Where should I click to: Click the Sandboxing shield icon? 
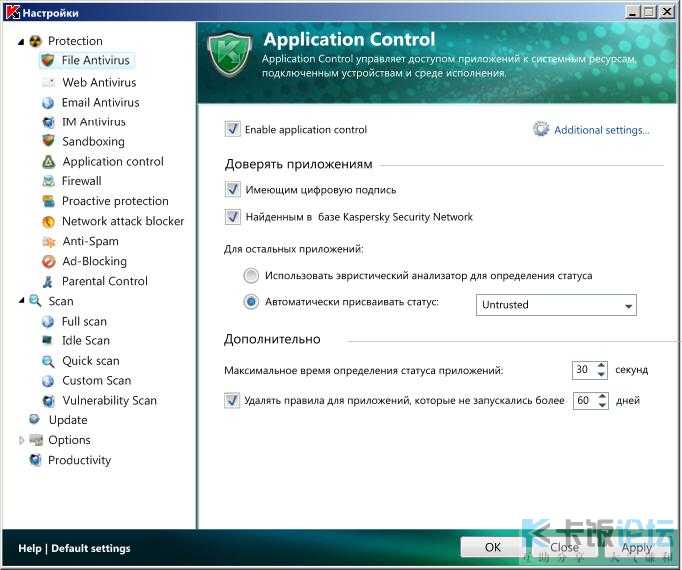(x=48, y=141)
